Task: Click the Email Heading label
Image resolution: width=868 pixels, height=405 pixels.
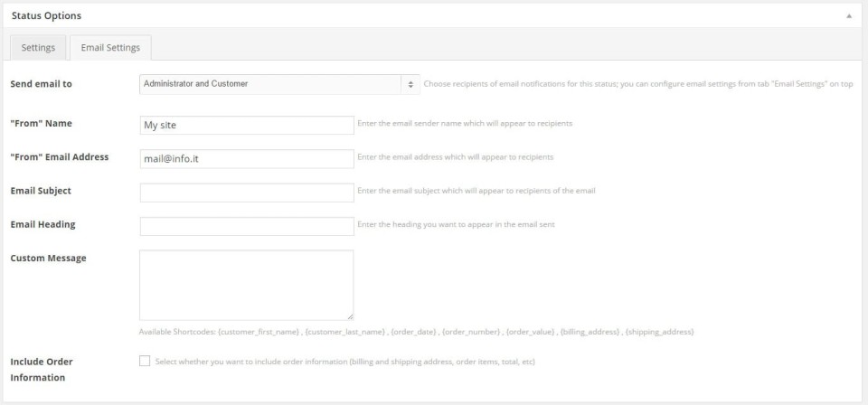Action: click(42, 224)
